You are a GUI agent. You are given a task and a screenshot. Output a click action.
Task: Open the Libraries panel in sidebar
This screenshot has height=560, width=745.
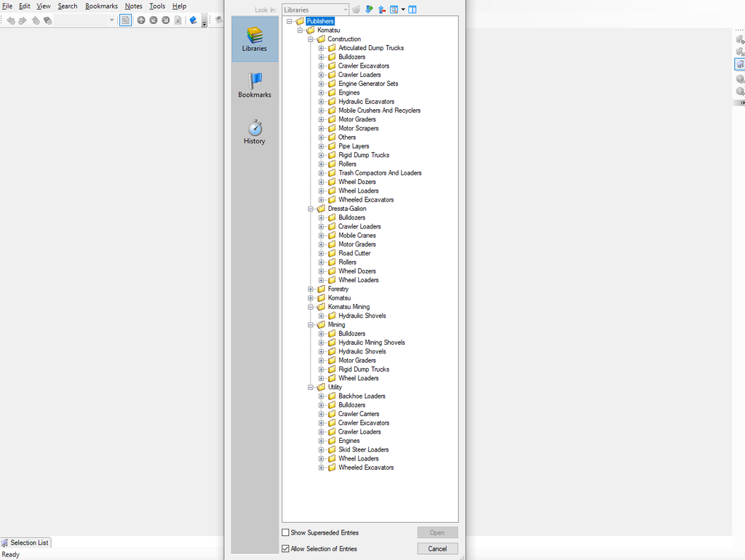tap(255, 39)
